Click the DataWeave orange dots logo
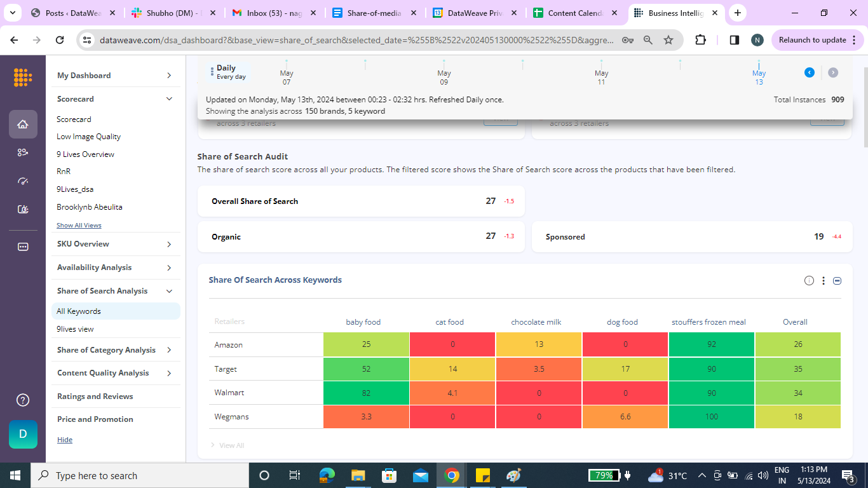868x488 pixels. (x=23, y=77)
